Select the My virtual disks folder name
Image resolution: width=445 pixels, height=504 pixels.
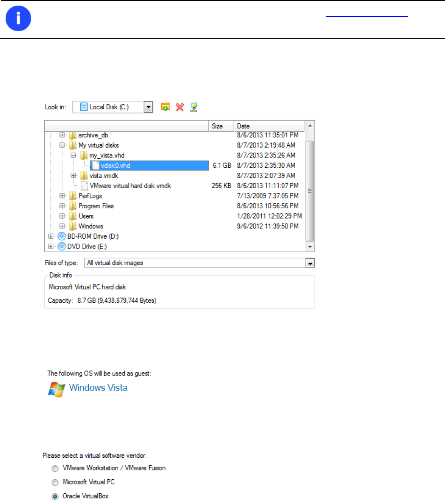click(x=99, y=145)
